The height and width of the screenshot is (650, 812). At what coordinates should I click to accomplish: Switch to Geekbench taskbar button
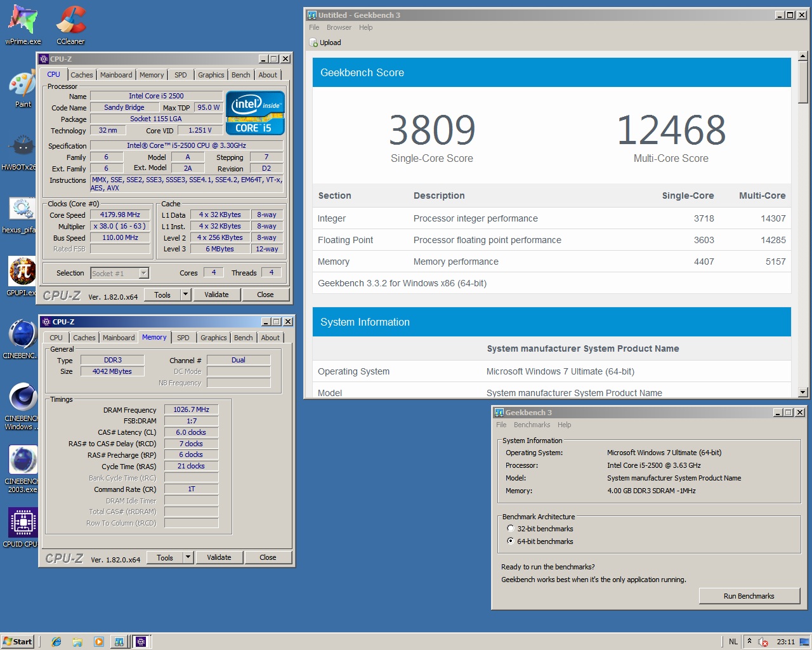(x=119, y=642)
